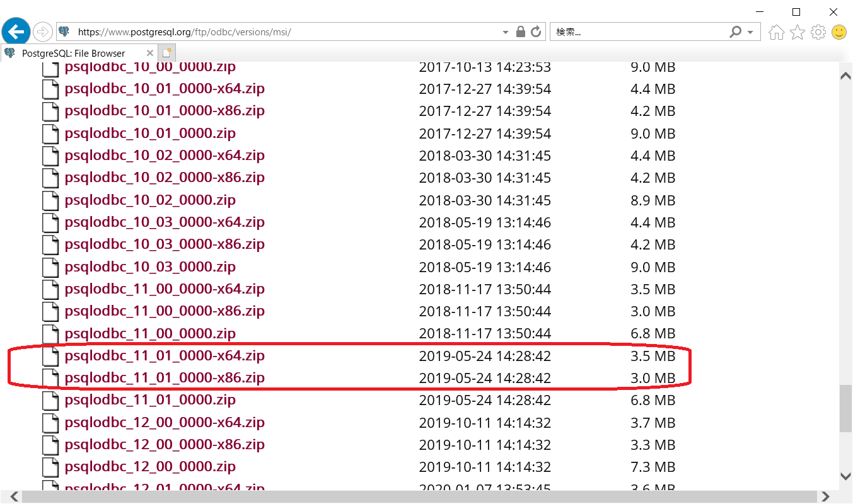Download psqlodbc_11_01_0000.zip
The height and width of the screenshot is (504, 853).
coord(150,399)
